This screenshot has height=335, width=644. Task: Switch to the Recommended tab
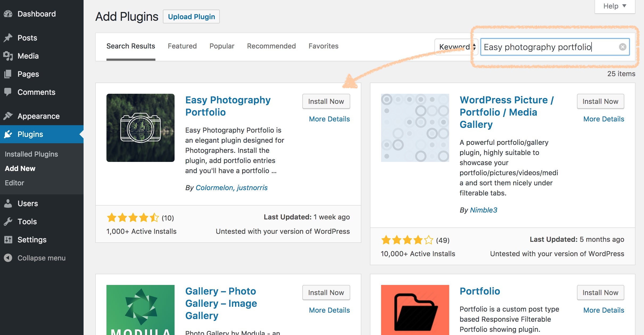pyautogui.click(x=271, y=46)
